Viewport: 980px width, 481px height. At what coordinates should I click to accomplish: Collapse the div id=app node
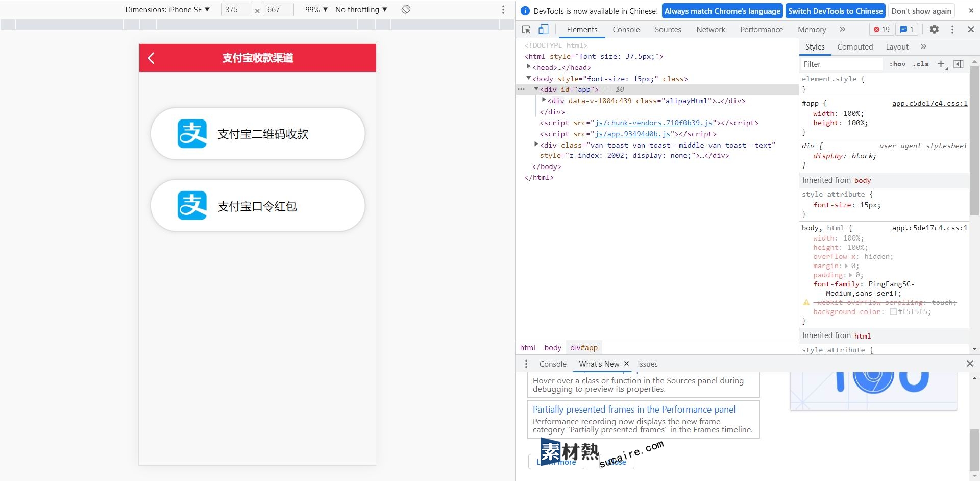536,89
